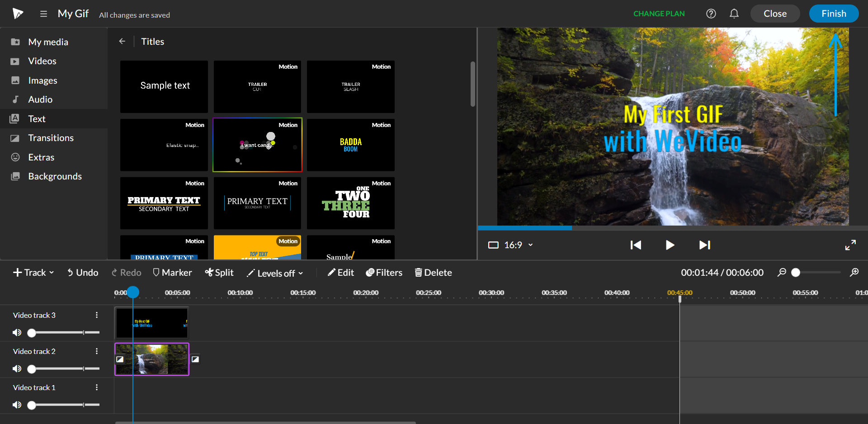Redo the last undone action
The image size is (868, 424).
tap(127, 273)
